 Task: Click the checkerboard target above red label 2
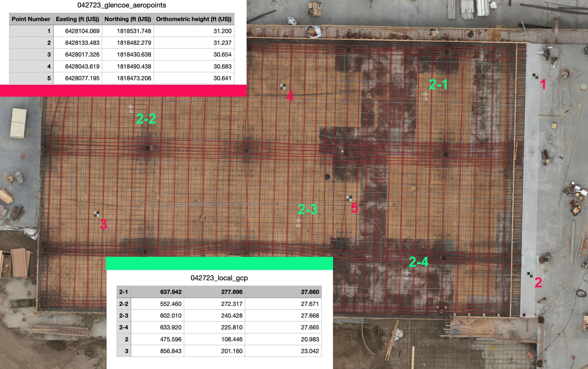tap(530, 275)
